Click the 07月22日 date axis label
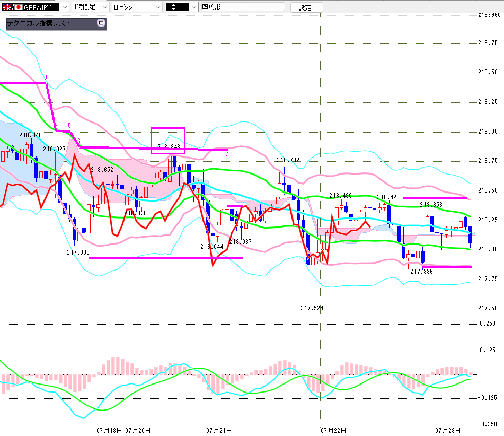The height and width of the screenshot is (436, 504). 333,431
